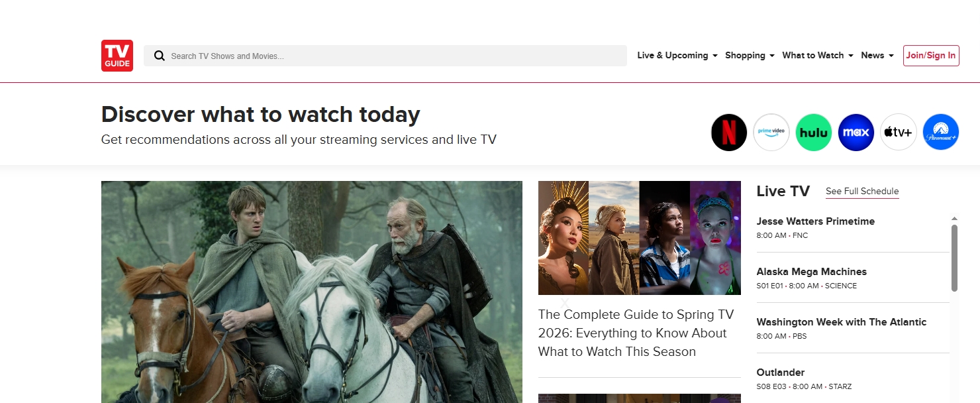Select the Apple TV+ icon
Viewport: 980px width, 403px height.
[x=899, y=133]
